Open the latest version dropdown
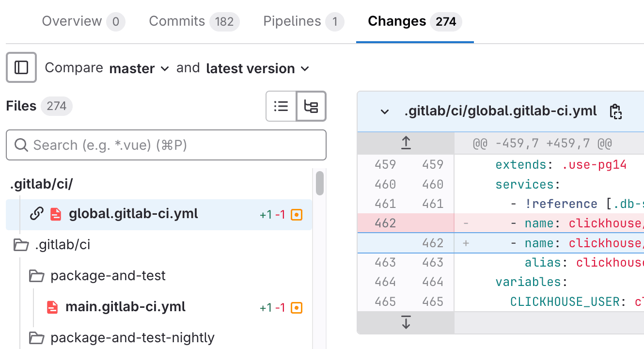The height and width of the screenshot is (349, 644). [257, 68]
